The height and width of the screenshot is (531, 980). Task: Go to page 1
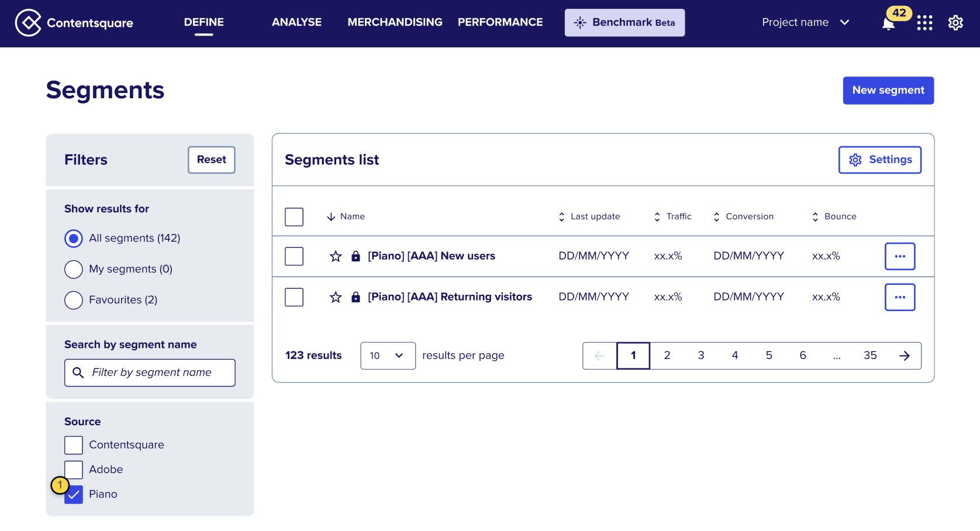click(x=633, y=356)
